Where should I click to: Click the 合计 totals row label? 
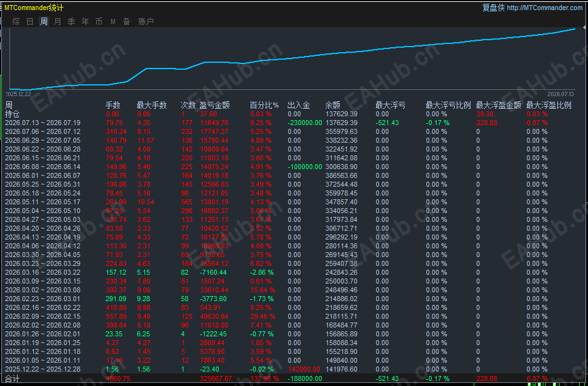[x=12, y=379]
